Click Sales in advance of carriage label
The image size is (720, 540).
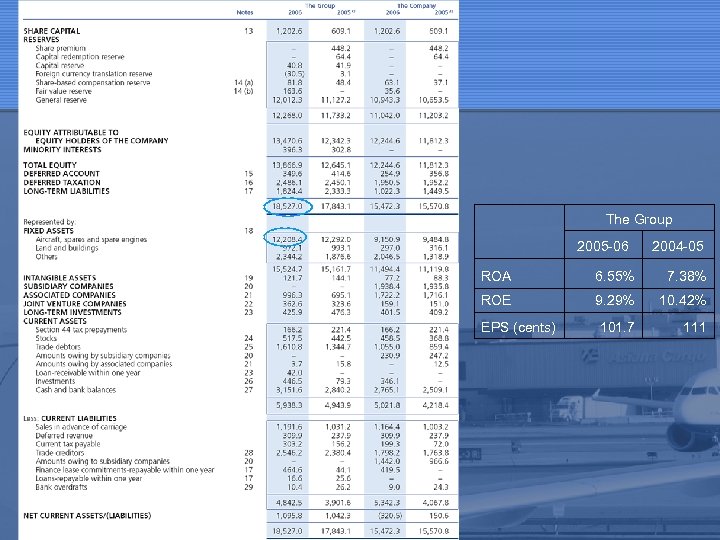pos(81,427)
